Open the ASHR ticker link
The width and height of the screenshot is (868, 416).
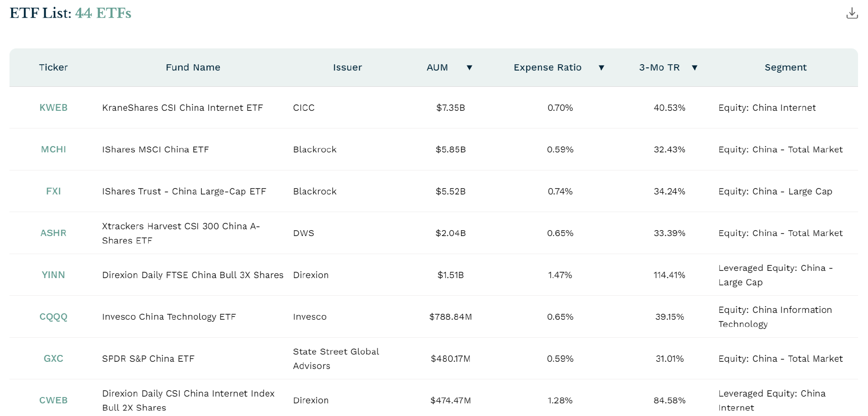53,233
